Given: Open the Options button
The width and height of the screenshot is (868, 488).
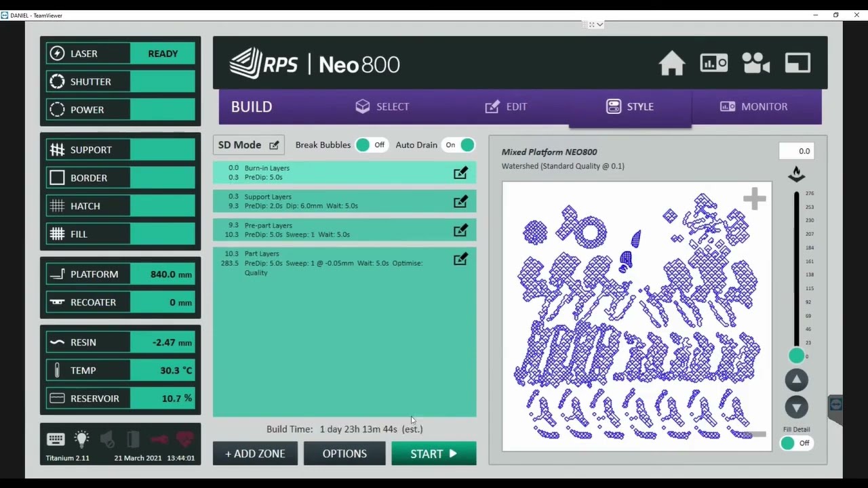Looking at the screenshot, I should click(x=344, y=454).
